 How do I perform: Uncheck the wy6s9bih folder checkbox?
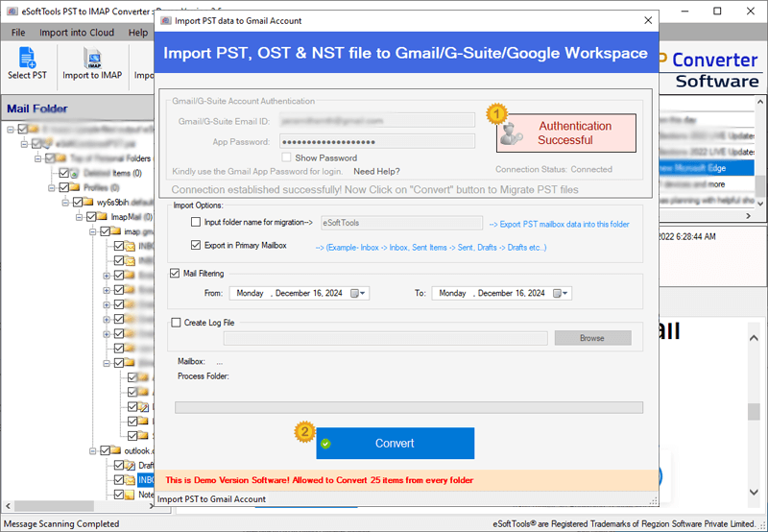point(78,202)
